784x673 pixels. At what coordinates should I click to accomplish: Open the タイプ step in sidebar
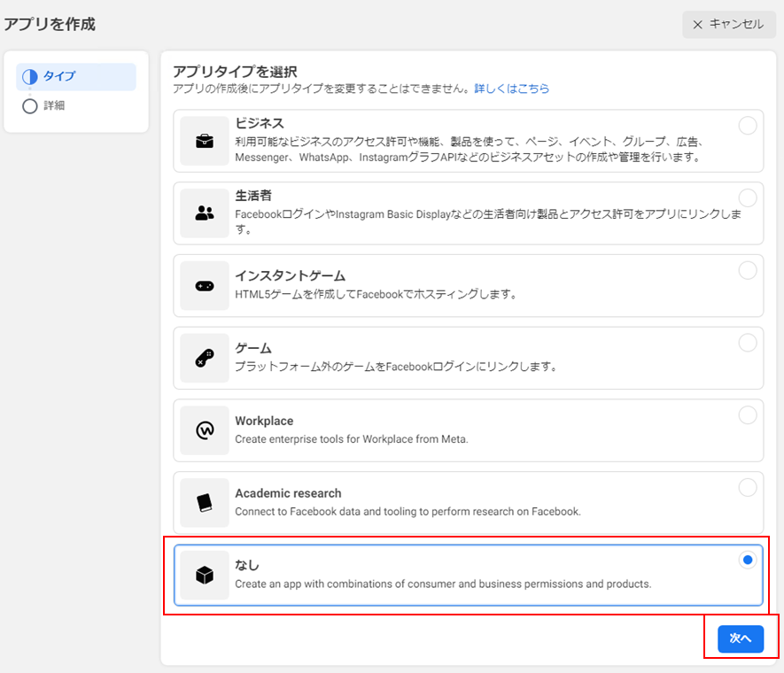tap(76, 76)
